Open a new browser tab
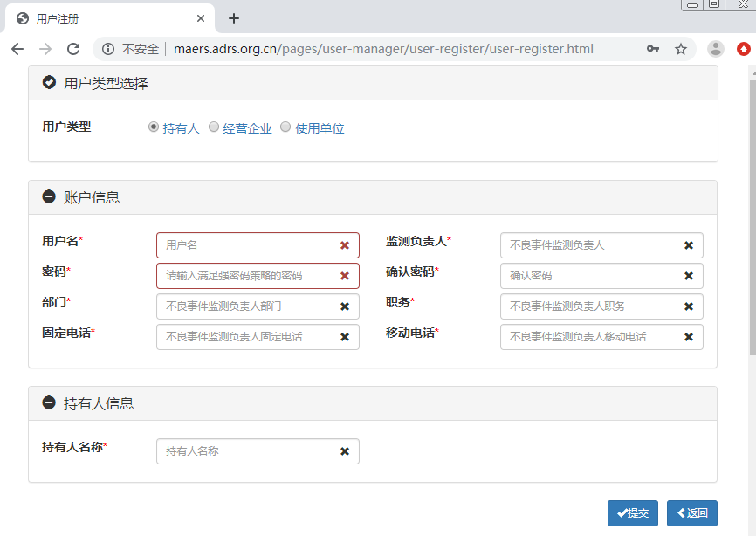756x536 pixels. click(234, 18)
